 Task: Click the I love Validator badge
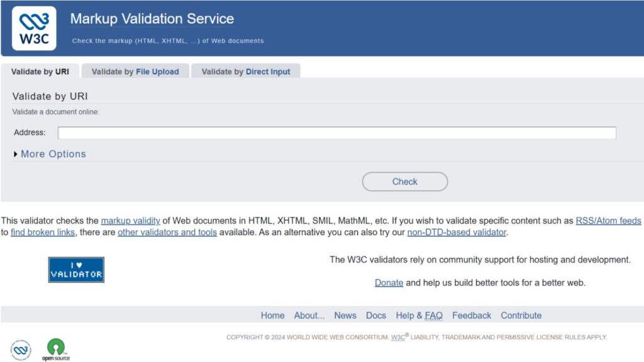click(76, 270)
